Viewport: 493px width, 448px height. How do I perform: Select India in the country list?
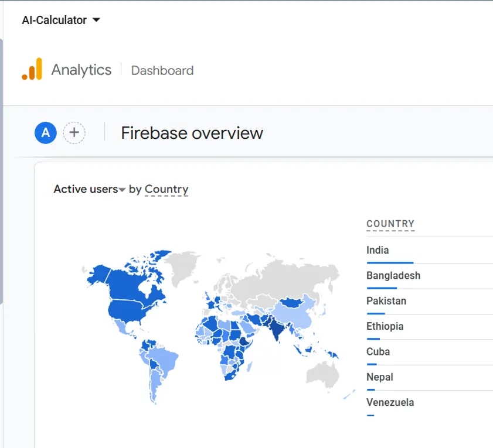point(376,249)
